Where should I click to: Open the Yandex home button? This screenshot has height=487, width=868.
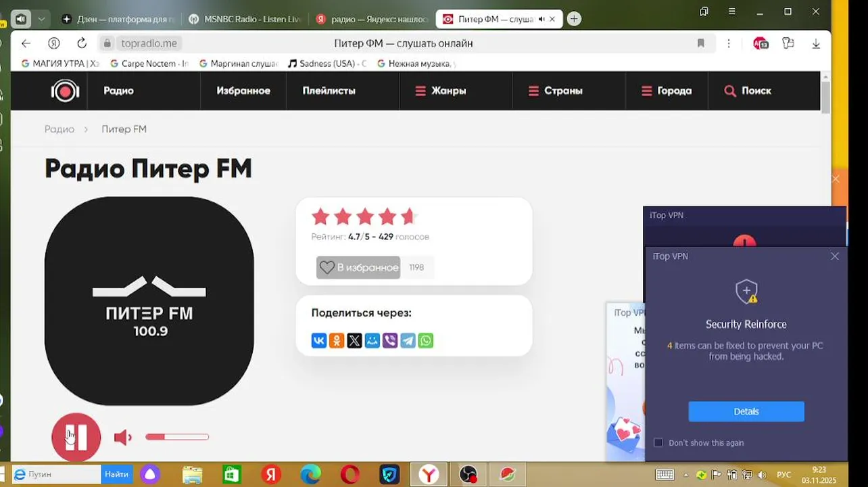(54, 43)
